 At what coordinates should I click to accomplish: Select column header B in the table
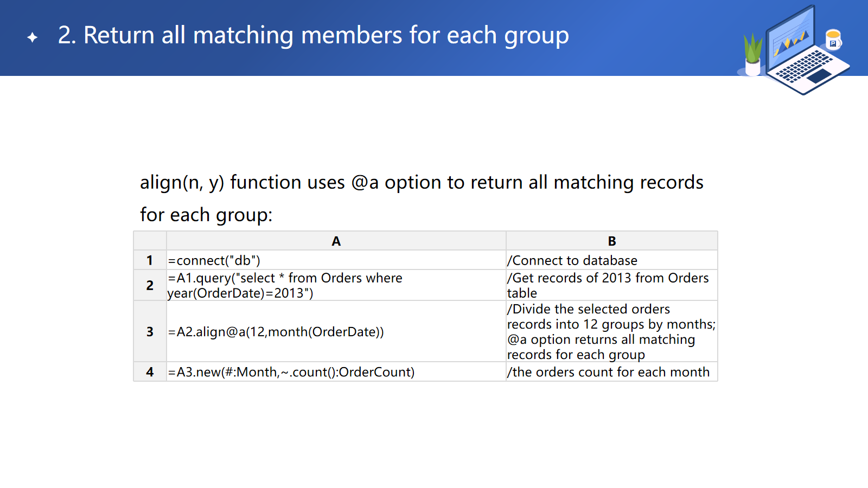(611, 241)
